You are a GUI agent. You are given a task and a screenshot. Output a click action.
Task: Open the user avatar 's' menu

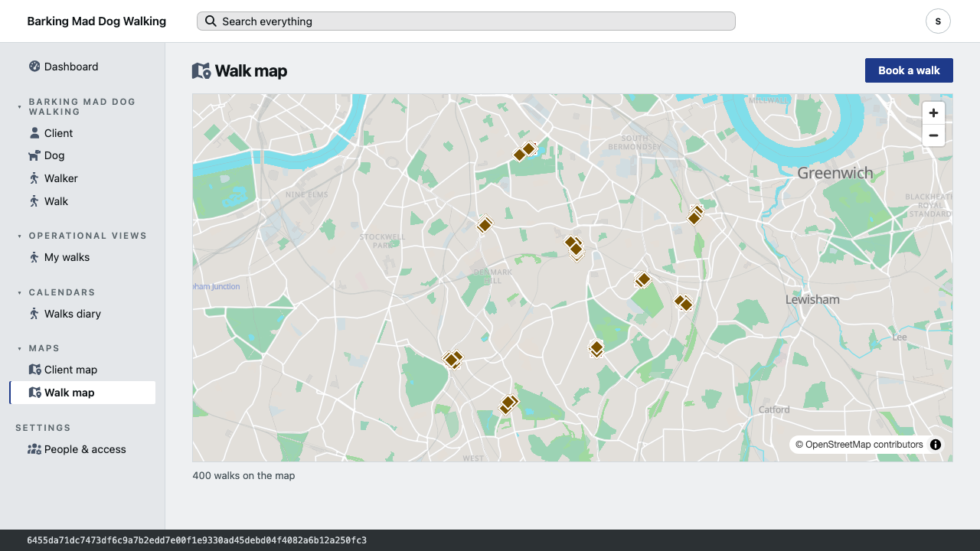point(938,21)
